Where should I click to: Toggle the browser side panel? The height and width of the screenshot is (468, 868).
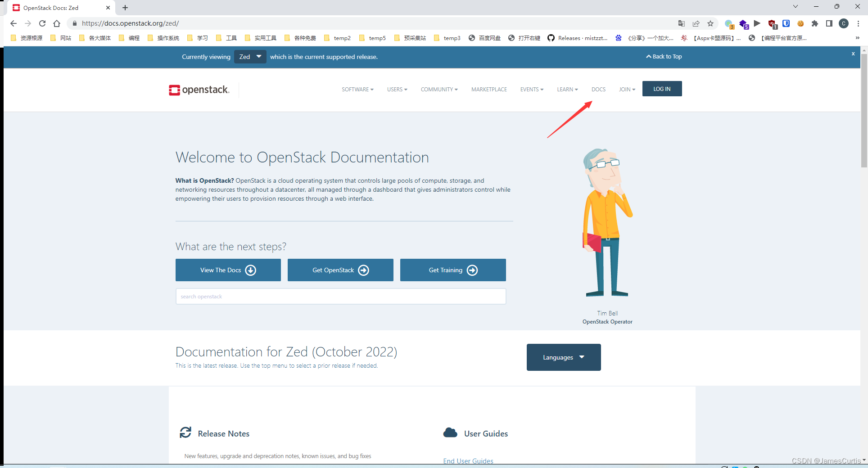point(829,23)
